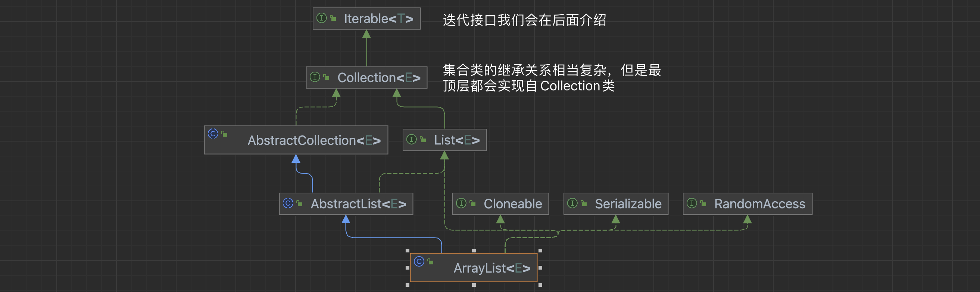Select the AbstractCollection<E> class node

[x=314, y=140]
